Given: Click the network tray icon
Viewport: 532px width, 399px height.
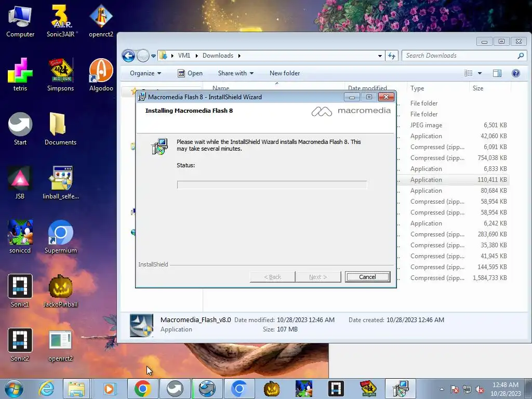Looking at the screenshot, I should click(467, 390).
